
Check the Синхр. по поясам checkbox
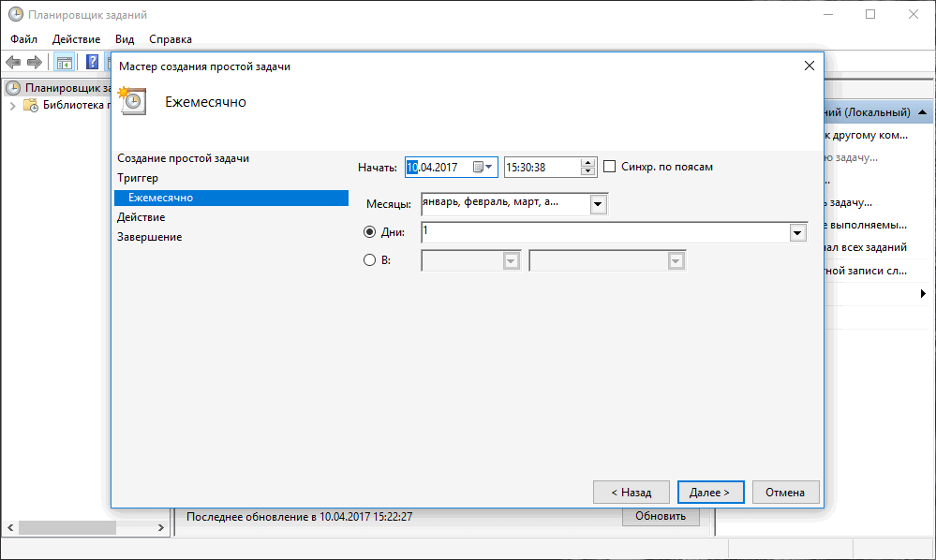pos(609,167)
